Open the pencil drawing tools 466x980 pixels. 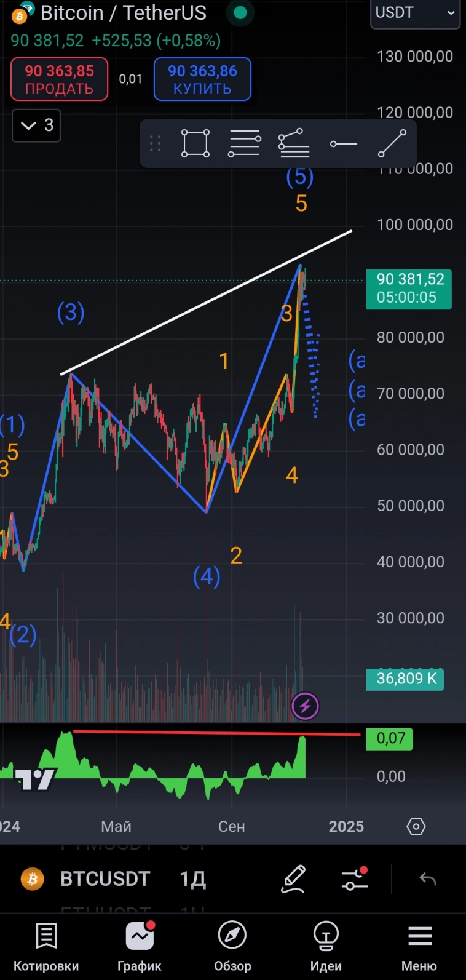pyautogui.click(x=293, y=878)
